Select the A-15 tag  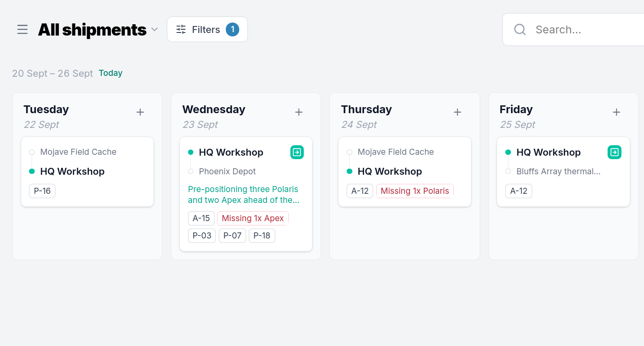pyautogui.click(x=201, y=218)
